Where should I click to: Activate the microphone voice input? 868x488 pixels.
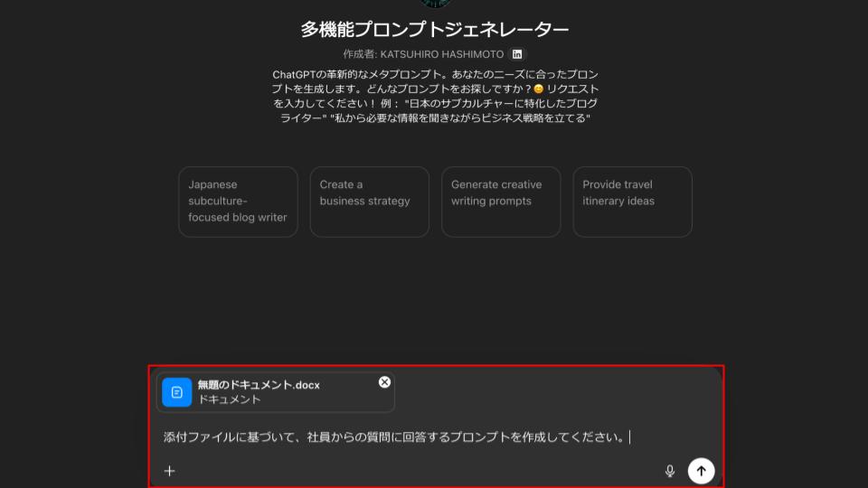pos(670,471)
